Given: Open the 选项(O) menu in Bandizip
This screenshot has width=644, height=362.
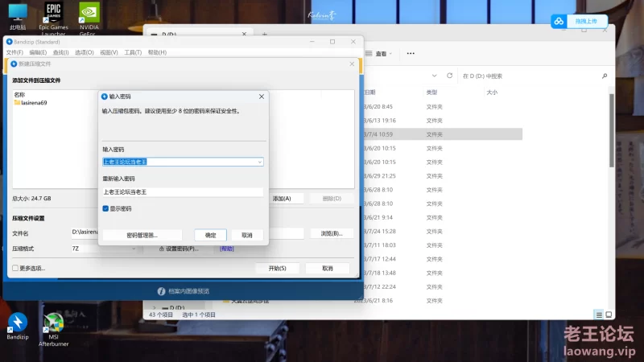Looking at the screenshot, I should pos(85,52).
